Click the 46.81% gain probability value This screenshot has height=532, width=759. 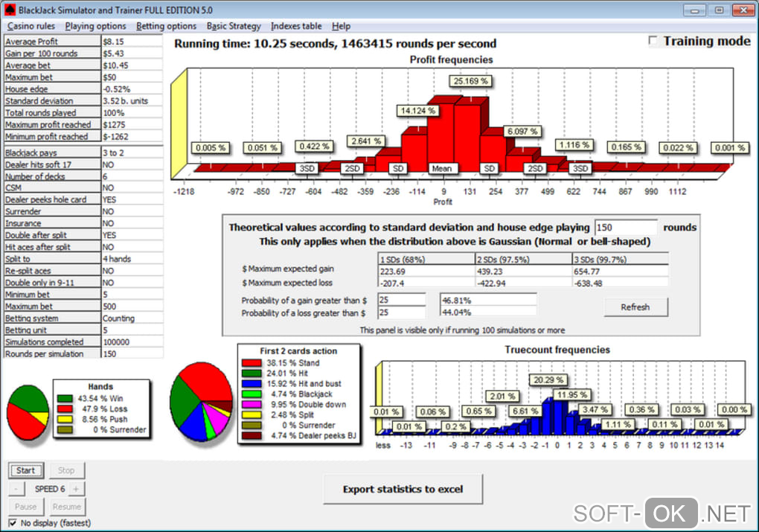488,300
